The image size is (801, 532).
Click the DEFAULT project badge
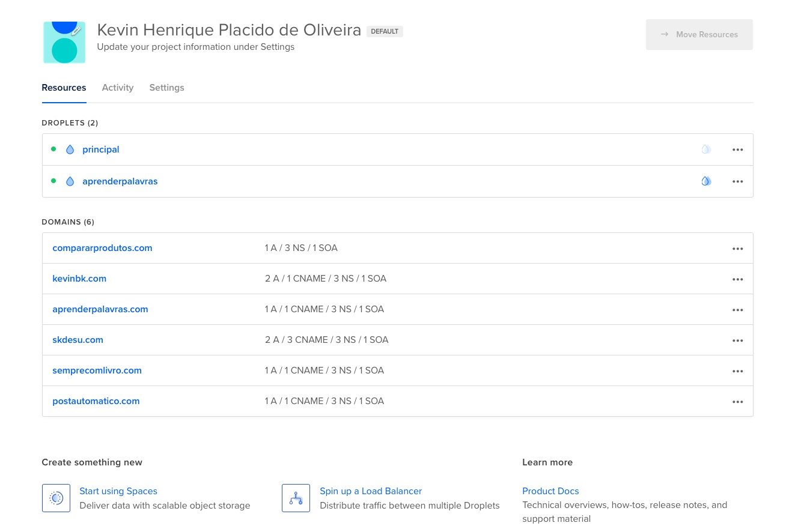pos(385,31)
